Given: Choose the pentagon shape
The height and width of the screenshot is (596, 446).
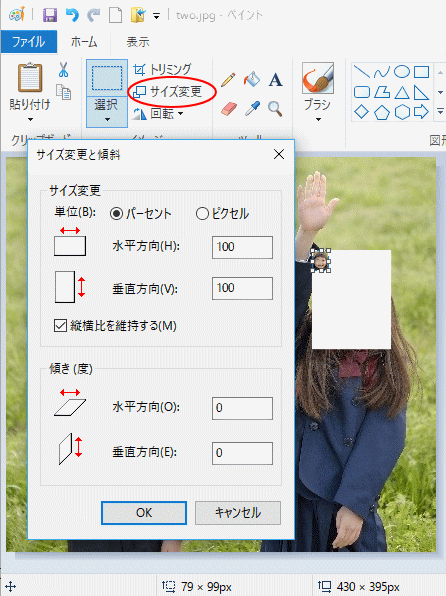Looking at the screenshot, I should click(x=382, y=113).
